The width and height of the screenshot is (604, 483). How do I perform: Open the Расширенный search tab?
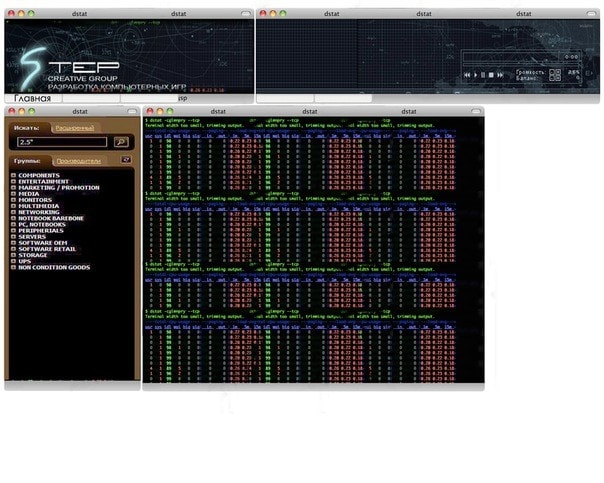pyautogui.click(x=74, y=129)
